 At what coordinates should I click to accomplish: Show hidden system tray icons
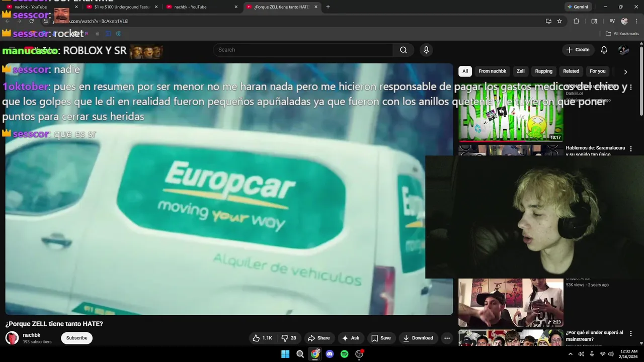(570, 354)
